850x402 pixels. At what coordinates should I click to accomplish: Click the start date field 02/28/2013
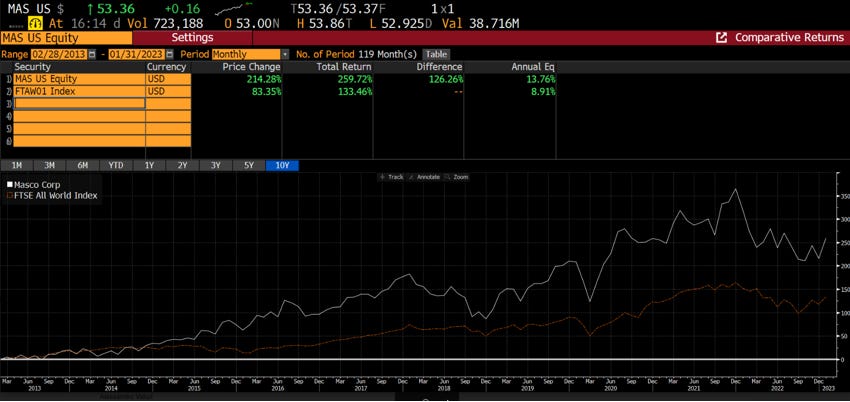pos(60,54)
